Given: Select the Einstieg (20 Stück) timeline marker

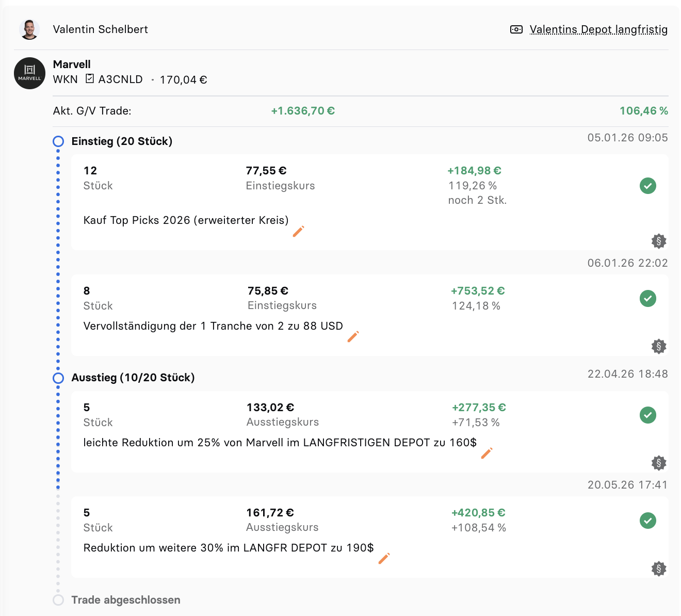Looking at the screenshot, I should [x=58, y=141].
